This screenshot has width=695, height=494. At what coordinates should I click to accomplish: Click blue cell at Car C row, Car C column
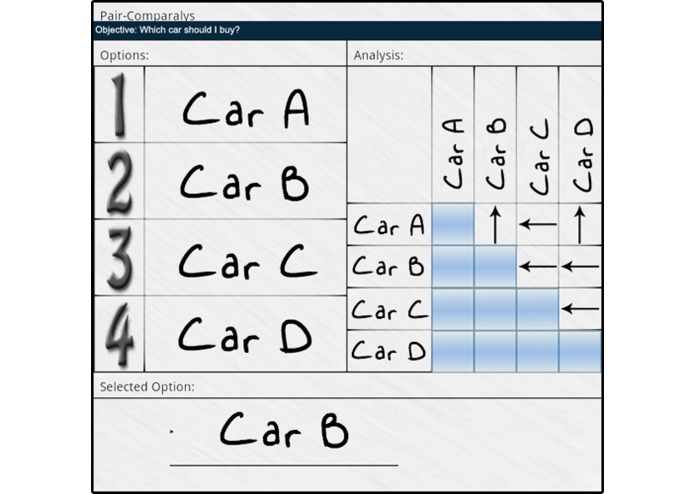pyautogui.click(x=538, y=309)
